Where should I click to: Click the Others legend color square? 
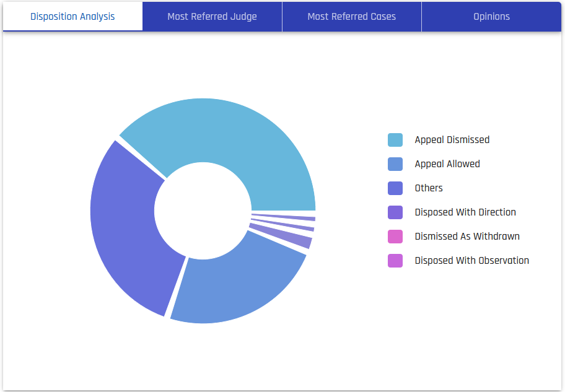click(x=395, y=188)
